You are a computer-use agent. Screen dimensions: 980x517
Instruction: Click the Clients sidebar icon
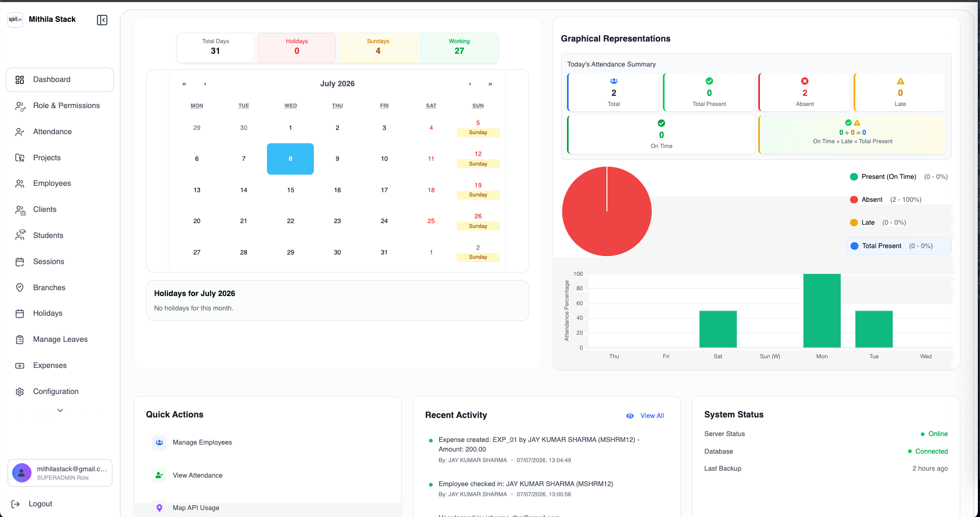coord(20,210)
